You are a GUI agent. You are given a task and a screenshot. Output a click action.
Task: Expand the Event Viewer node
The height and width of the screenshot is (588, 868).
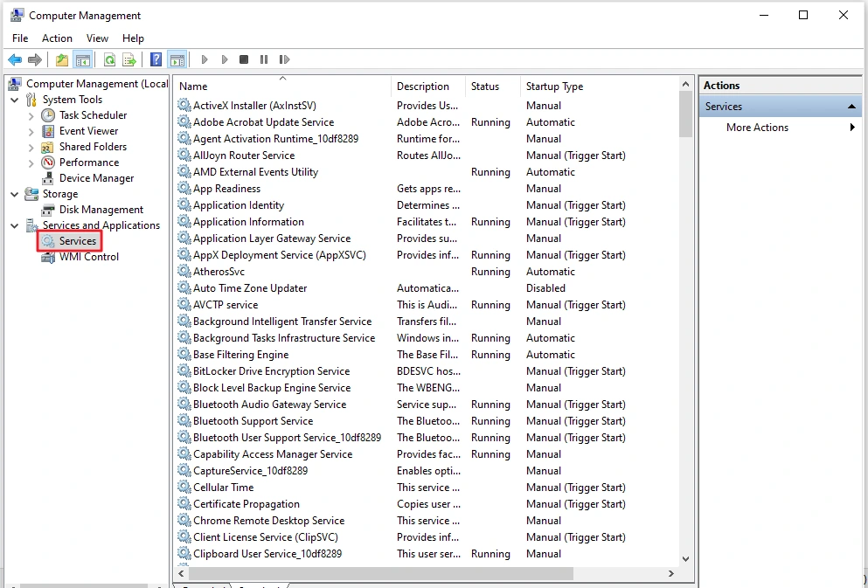(x=31, y=132)
